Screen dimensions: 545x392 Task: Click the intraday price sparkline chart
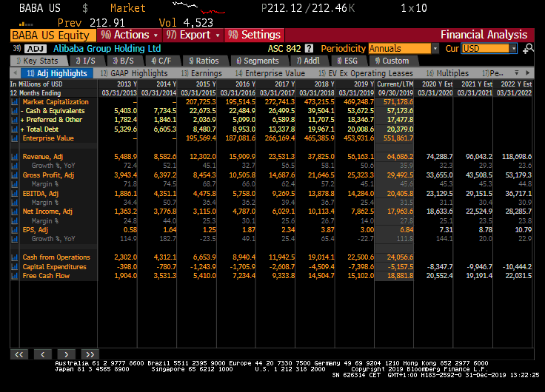click(x=198, y=7)
